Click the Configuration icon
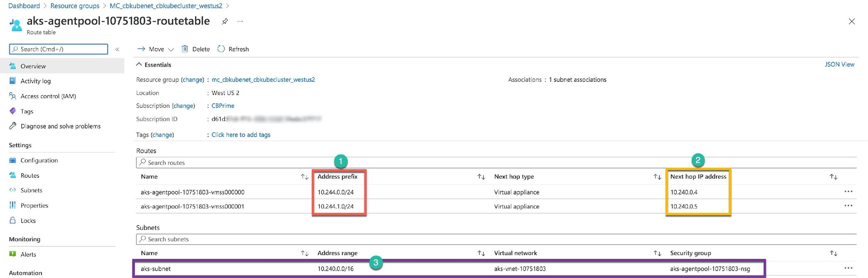Image resolution: width=868 pixels, height=278 pixels. (x=12, y=160)
